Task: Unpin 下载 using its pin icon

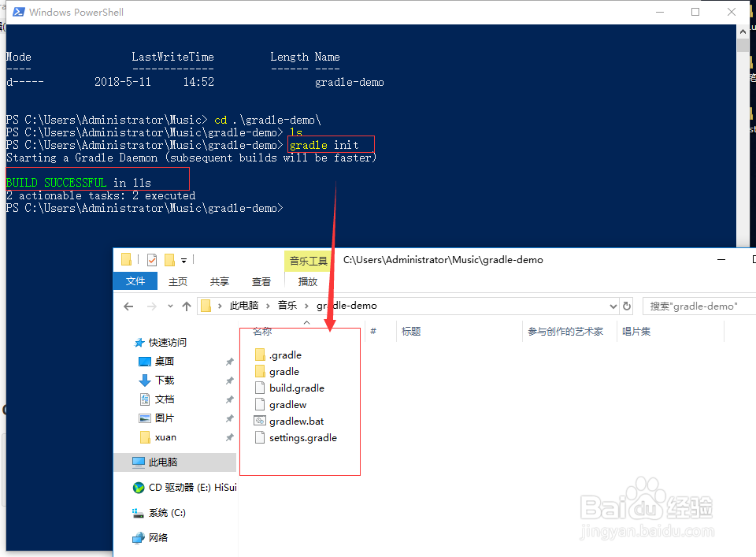Action: pyautogui.click(x=229, y=381)
